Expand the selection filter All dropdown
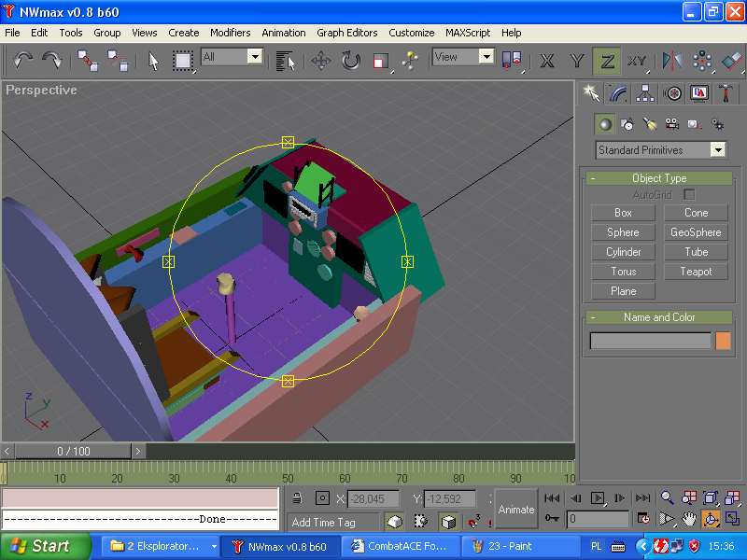747x560 pixels. coord(254,57)
